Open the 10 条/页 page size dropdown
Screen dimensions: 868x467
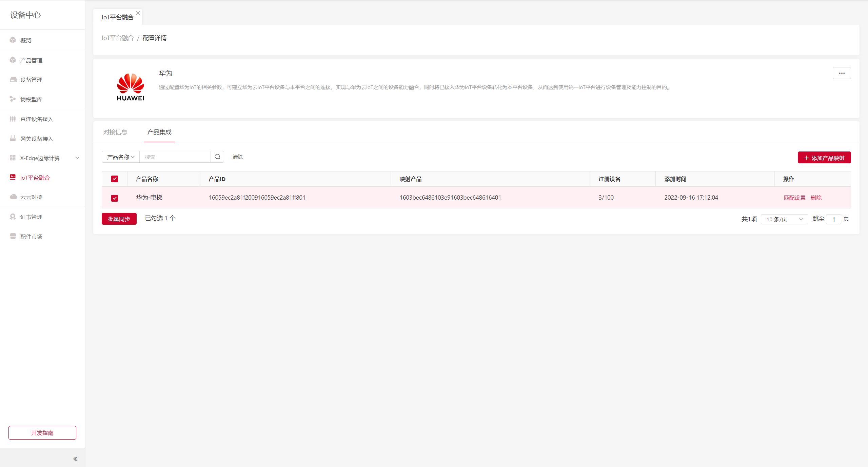(784, 219)
